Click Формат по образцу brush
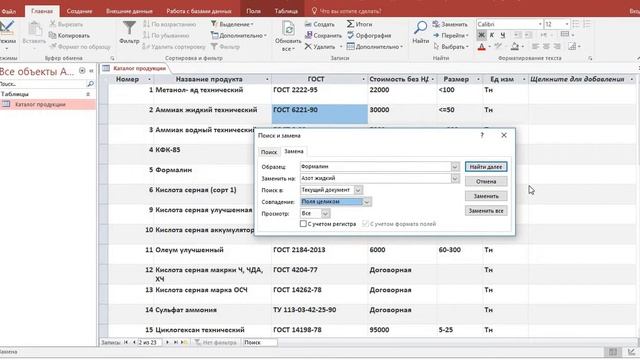Image resolution: width=640 pixels, height=360 pixels. pyautogui.click(x=80, y=47)
